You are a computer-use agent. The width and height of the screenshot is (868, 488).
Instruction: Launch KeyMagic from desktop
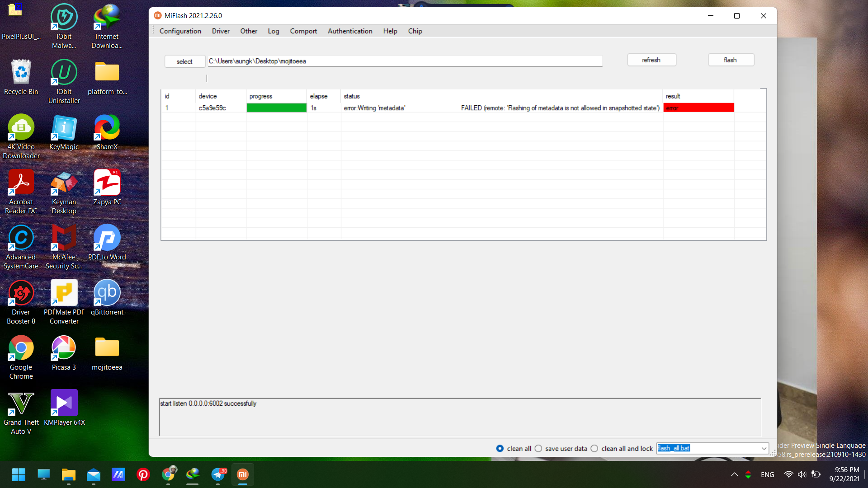[64, 132]
